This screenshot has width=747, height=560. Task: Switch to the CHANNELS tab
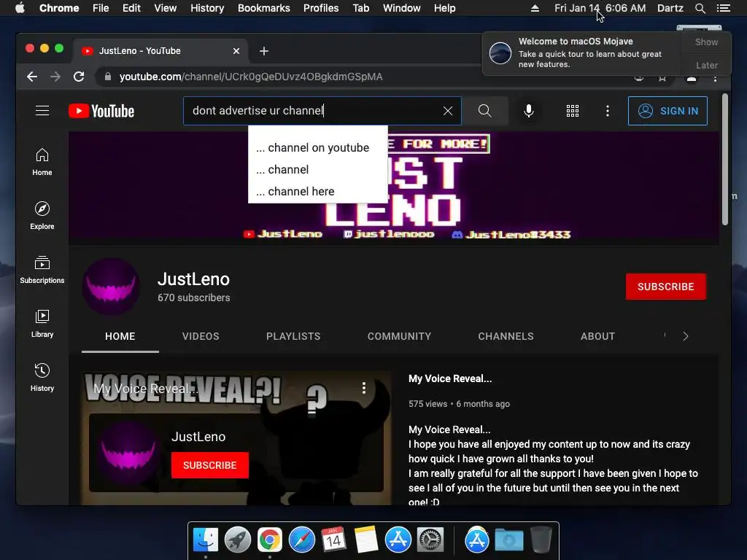click(506, 336)
